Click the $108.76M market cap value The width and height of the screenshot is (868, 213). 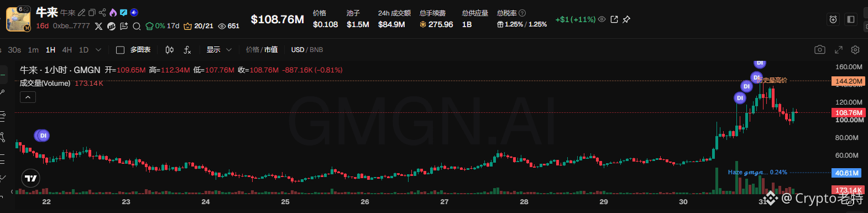278,19
